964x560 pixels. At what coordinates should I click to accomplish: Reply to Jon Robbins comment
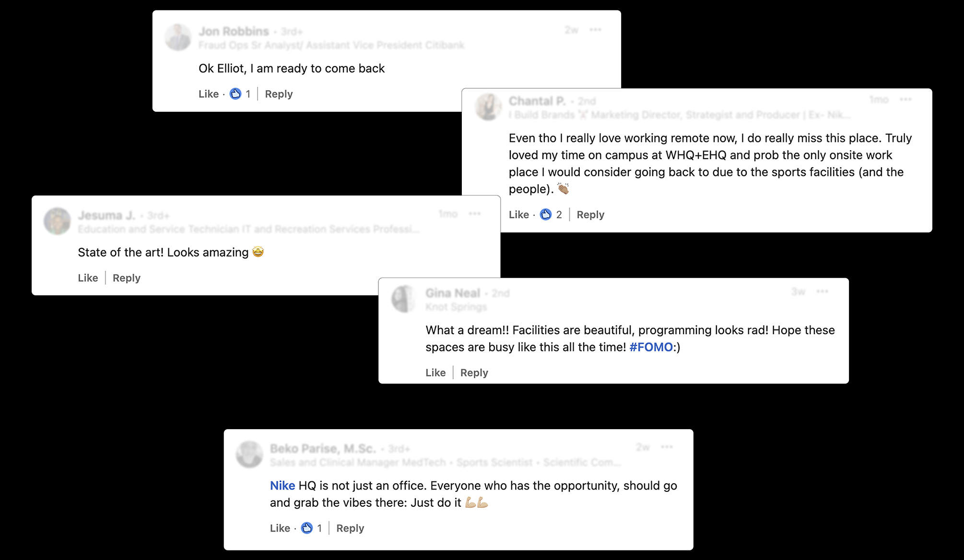279,94
